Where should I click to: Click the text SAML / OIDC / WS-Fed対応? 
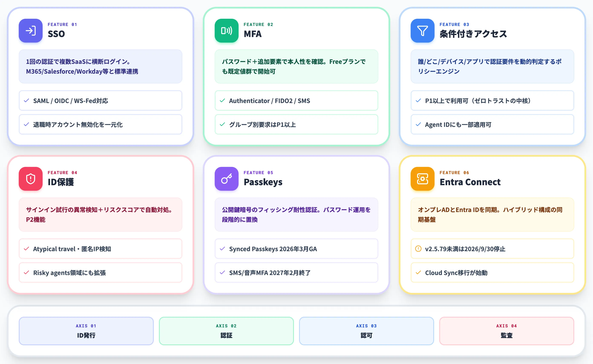(x=71, y=101)
